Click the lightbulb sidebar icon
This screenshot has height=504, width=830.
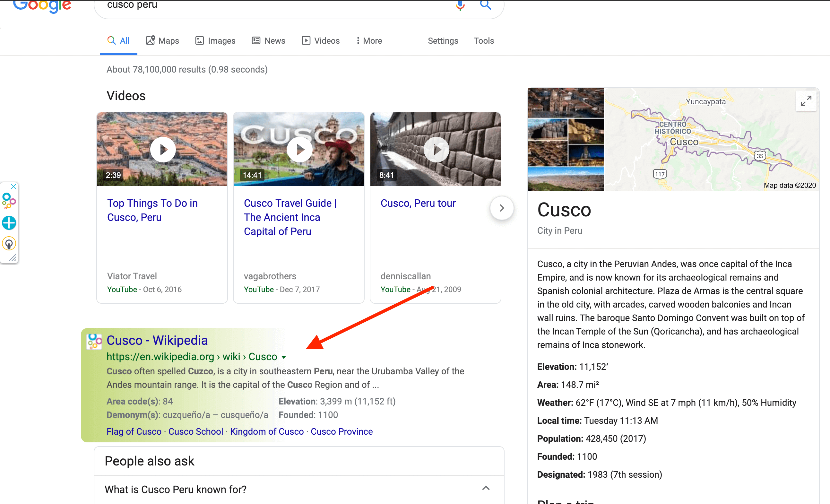click(9, 244)
